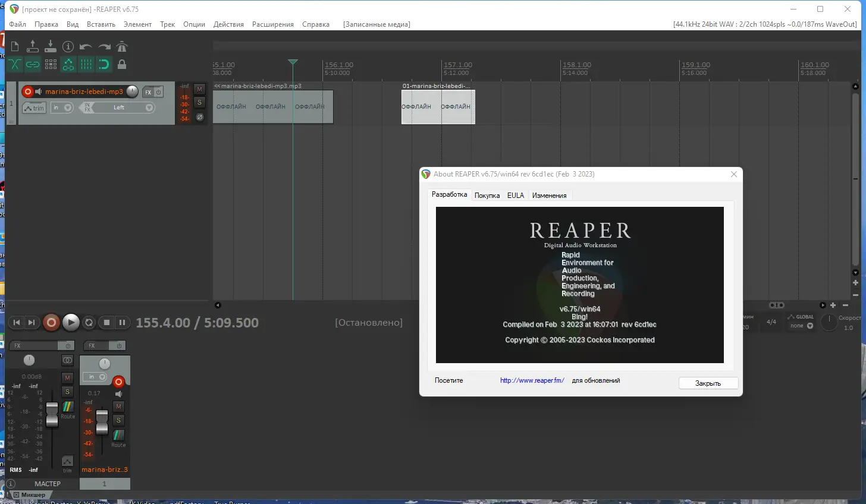Toggle transport repeat loop button
The height and width of the screenshot is (504, 866).
(x=89, y=322)
